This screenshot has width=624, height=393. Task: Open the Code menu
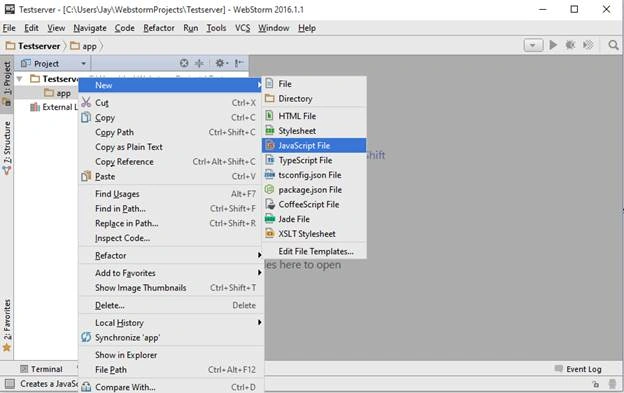tap(125, 28)
